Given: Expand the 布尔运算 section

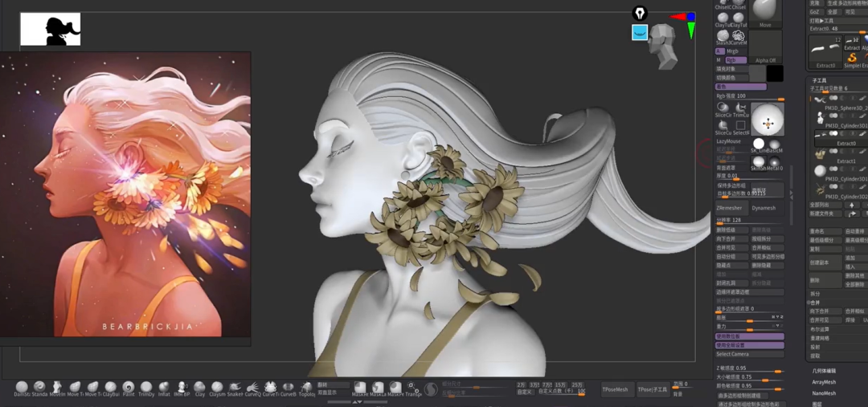Looking at the screenshot, I should pos(820,329).
